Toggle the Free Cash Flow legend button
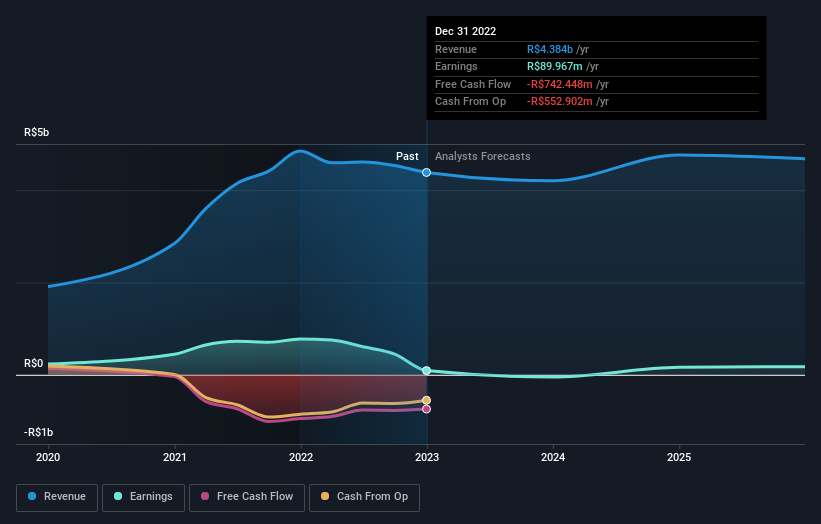821x524 pixels. pos(247,497)
